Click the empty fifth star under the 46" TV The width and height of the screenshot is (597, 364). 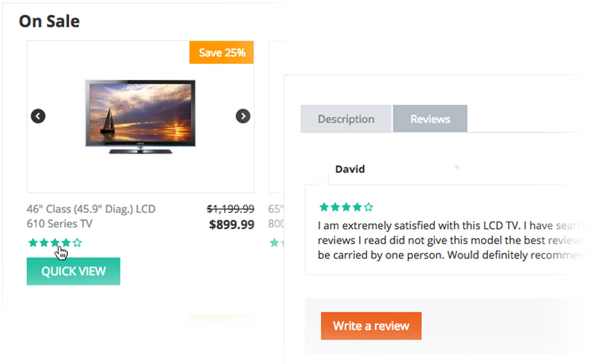tap(77, 243)
